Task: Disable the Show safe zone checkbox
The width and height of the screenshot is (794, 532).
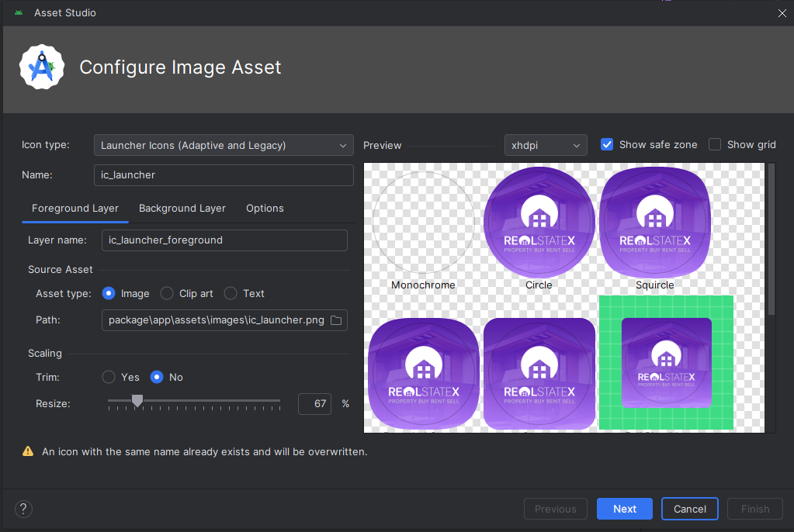Action: tap(607, 144)
